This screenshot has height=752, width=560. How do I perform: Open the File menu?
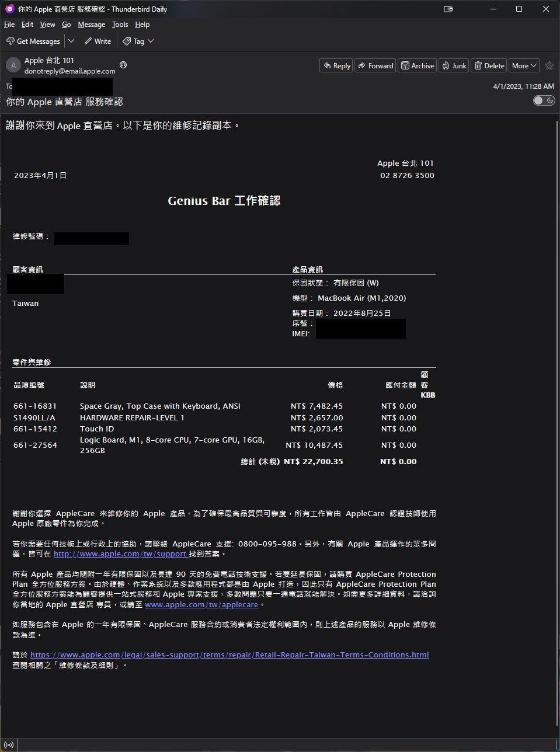[9, 25]
